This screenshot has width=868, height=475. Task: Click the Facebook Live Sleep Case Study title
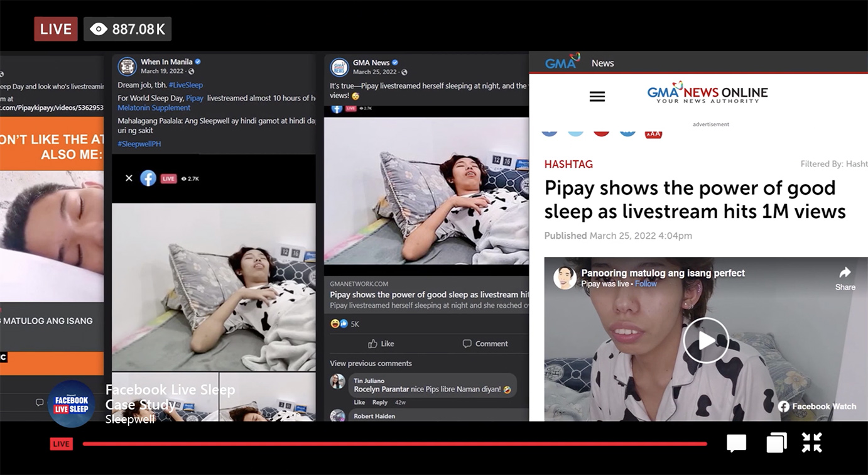point(170,397)
